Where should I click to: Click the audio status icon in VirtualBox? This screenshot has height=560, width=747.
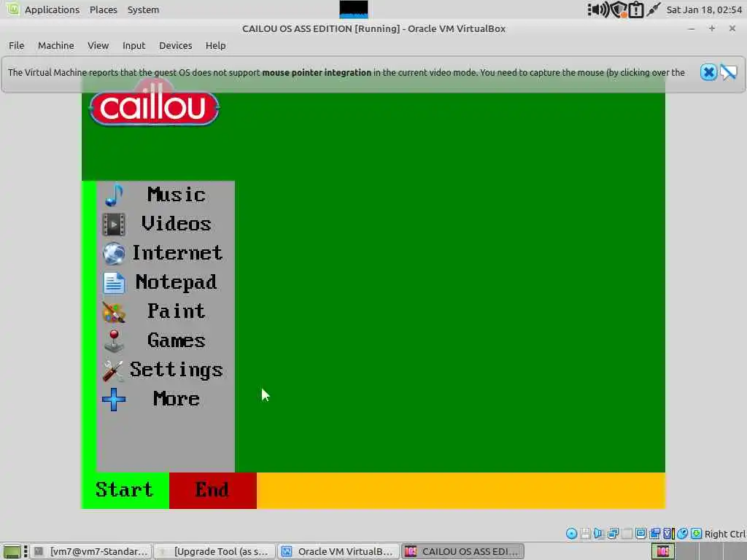pos(600,534)
